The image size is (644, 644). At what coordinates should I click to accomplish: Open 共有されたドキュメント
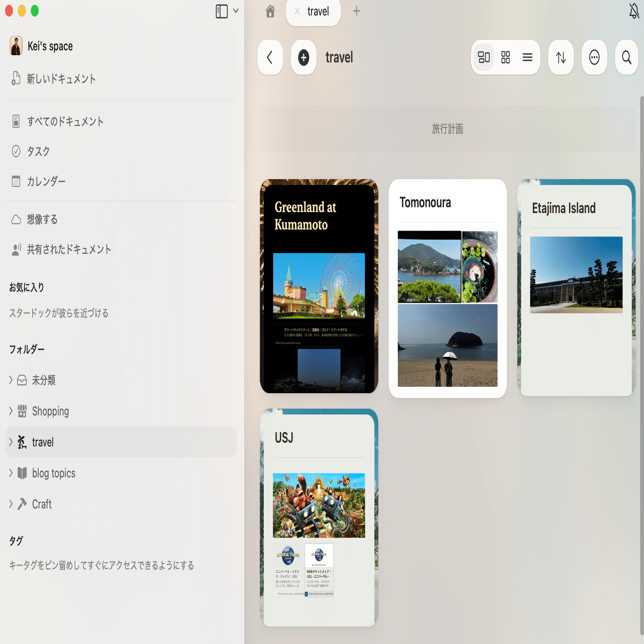click(69, 249)
